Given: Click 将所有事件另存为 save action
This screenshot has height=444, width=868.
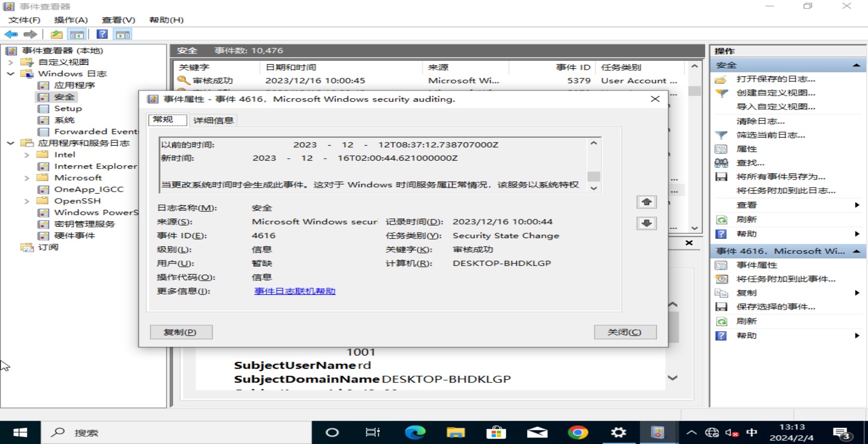Looking at the screenshot, I should tap(781, 176).
